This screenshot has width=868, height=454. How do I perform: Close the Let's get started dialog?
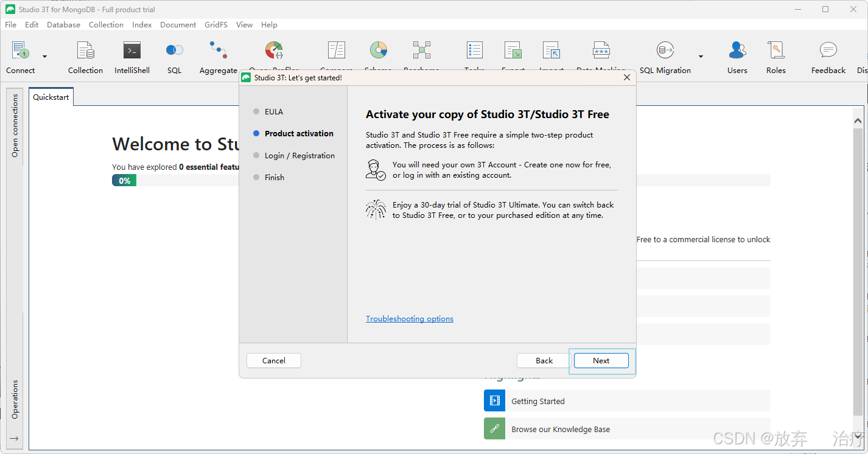click(627, 78)
